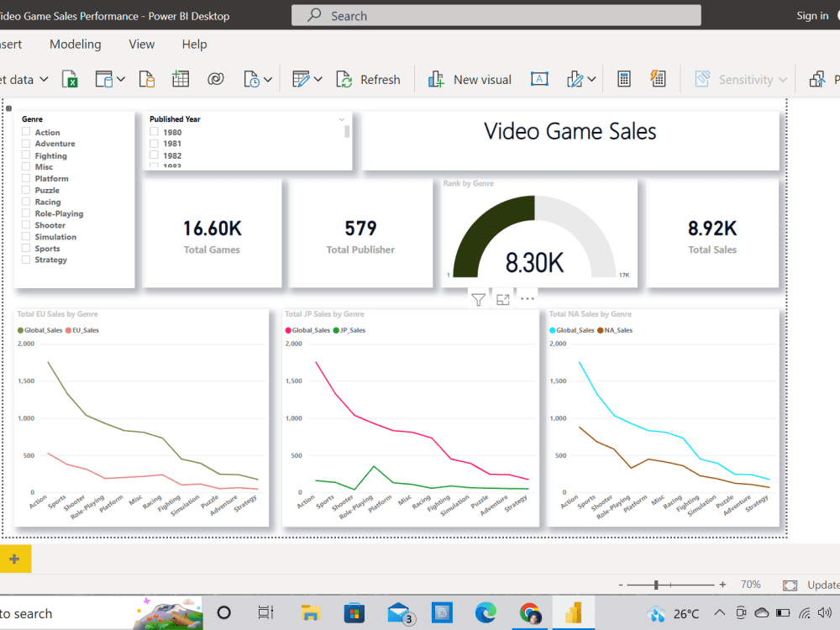
Task: Click the Publish icon
Action: (x=817, y=79)
